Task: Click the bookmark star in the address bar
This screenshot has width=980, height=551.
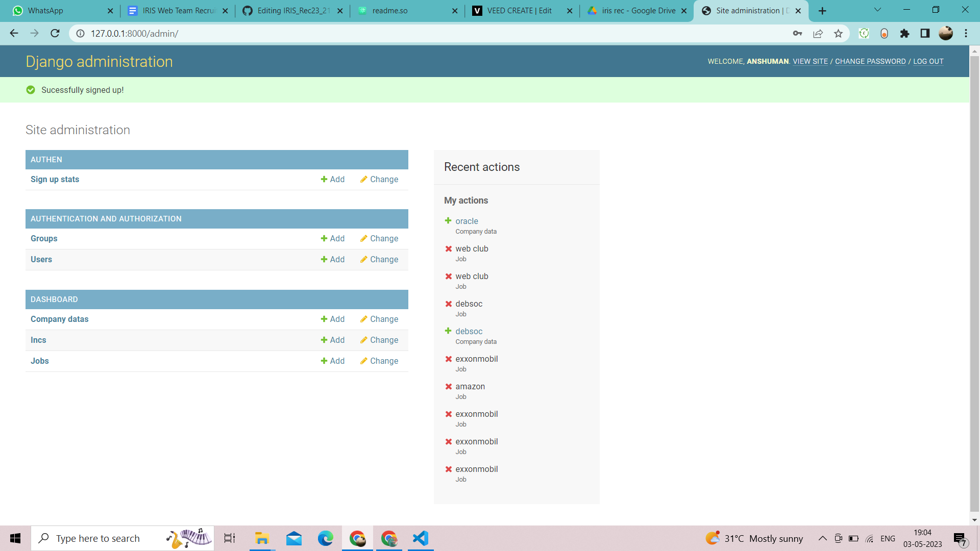Action: pyautogui.click(x=838, y=33)
